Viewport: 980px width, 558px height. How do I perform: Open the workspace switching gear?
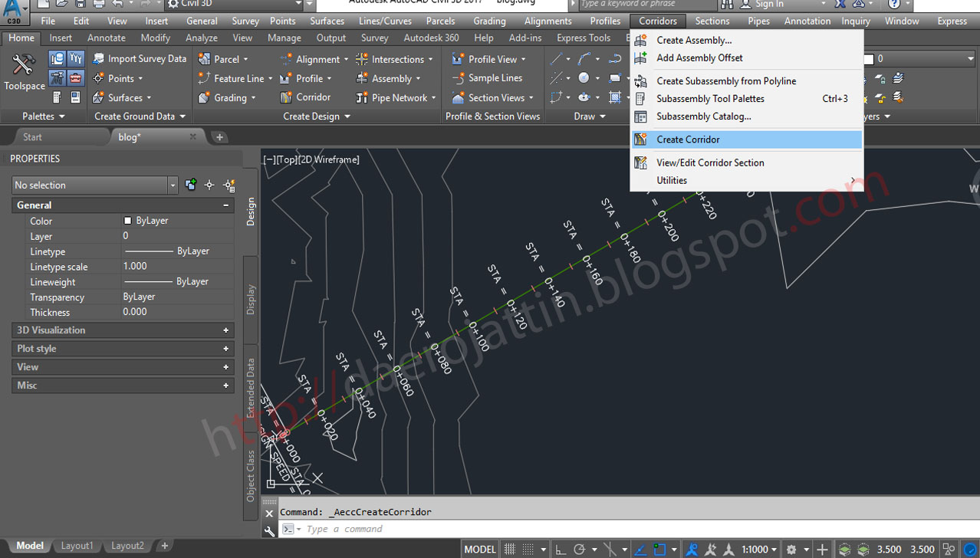[x=791, y=550]
